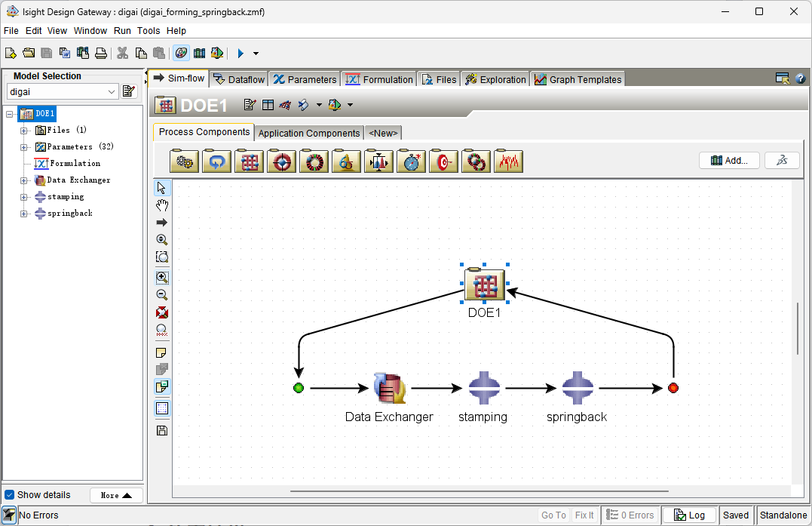The image size is (812, 526).
Task: Click the canvas vertical scrollbar
Action: click(798, 328)
